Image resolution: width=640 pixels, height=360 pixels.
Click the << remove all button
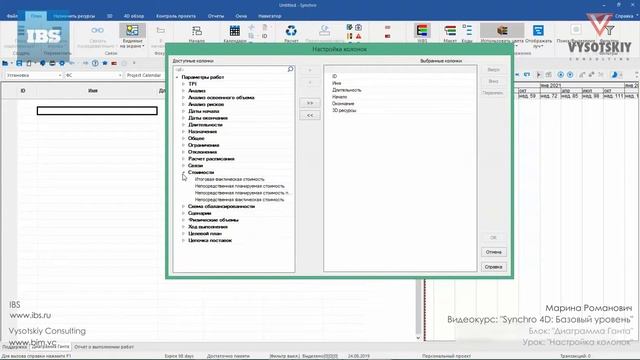[310, 116]
